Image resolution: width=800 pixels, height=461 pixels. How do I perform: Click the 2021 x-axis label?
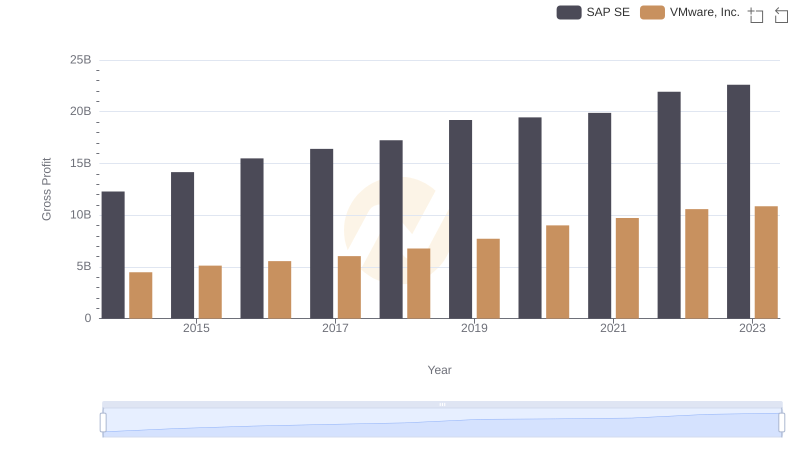[613, 328]
